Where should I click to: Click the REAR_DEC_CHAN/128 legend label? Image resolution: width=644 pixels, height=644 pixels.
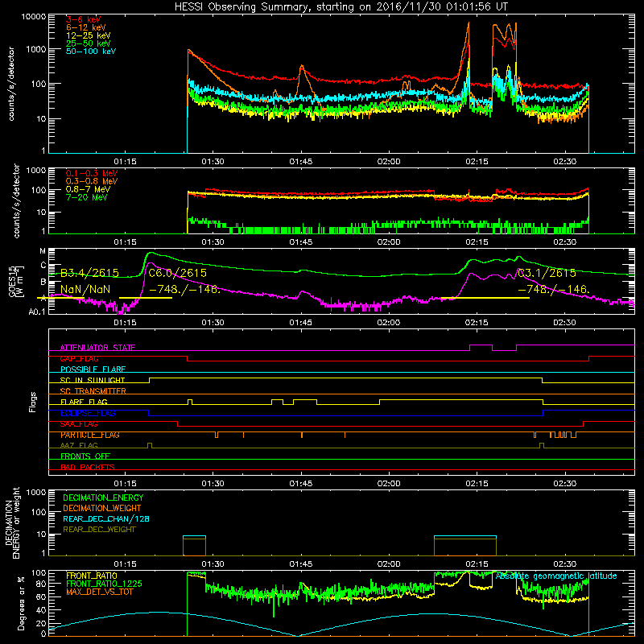tap(106, 518)
